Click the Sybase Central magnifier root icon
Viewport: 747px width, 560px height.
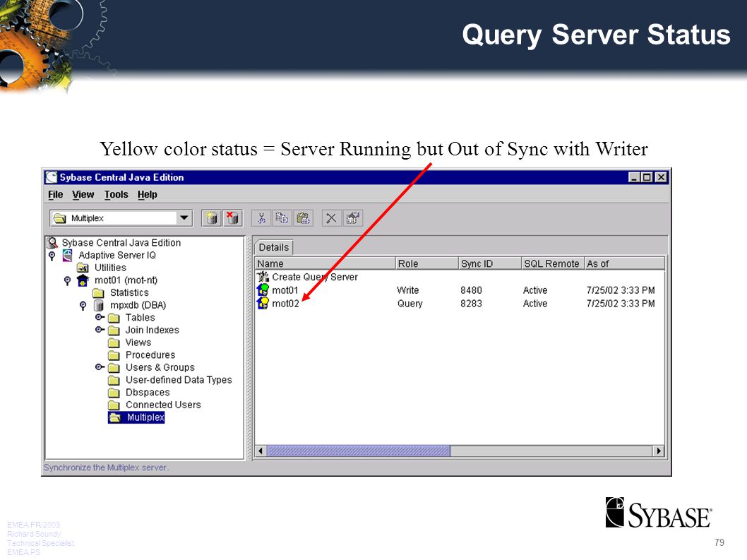[x=52, y=243]
